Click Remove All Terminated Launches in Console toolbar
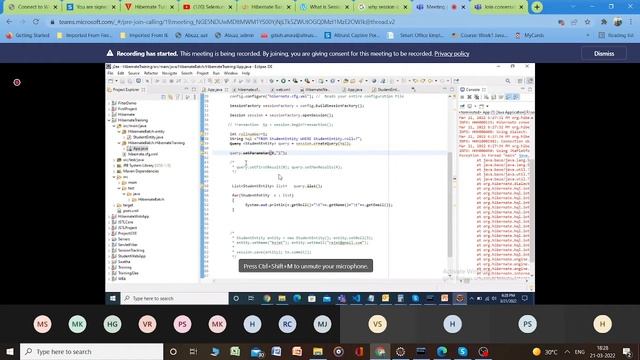Image resolution: width=640 pixels, height=360 pixels. (x=476, y=97)
